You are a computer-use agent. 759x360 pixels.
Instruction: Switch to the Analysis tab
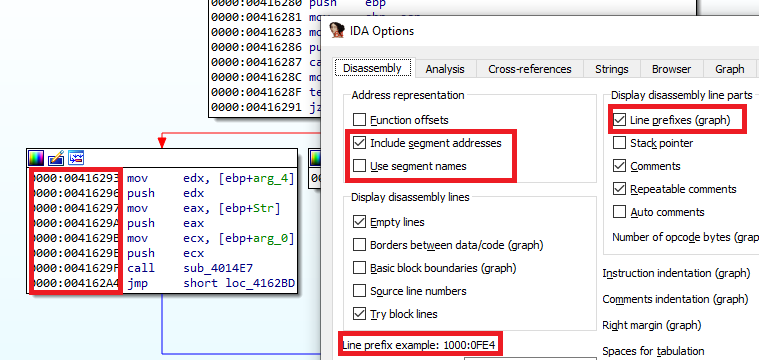tap(445, 69)
